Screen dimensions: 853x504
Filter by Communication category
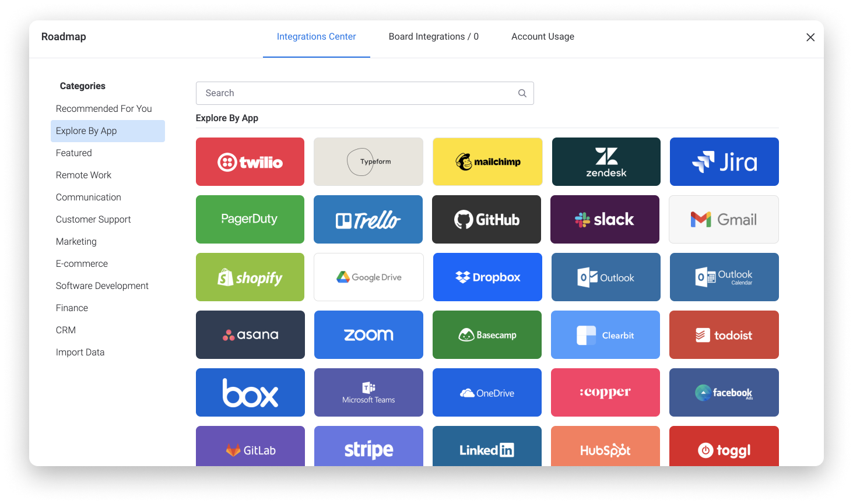pyautogui.click(x=108, y=198)
